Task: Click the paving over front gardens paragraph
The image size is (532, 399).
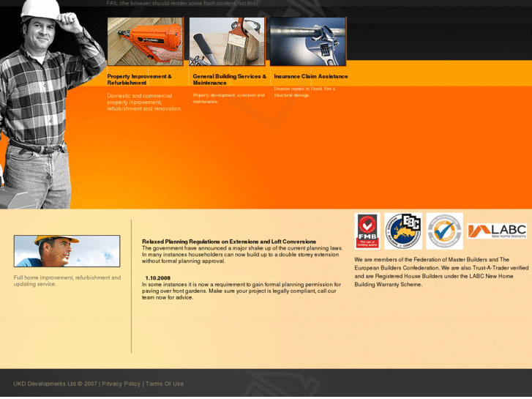Action: (241, 291)
